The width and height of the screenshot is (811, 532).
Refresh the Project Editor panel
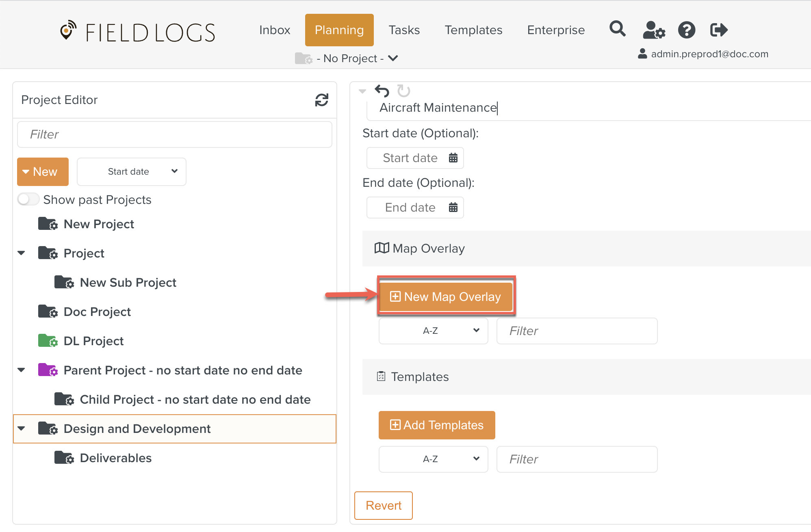click(321, 100)
